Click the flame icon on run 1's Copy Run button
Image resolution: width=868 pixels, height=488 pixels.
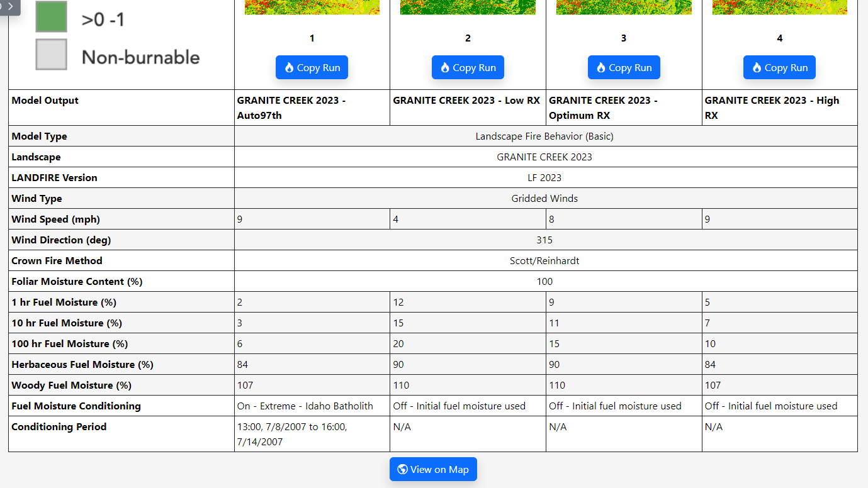[x=291, y=67]
